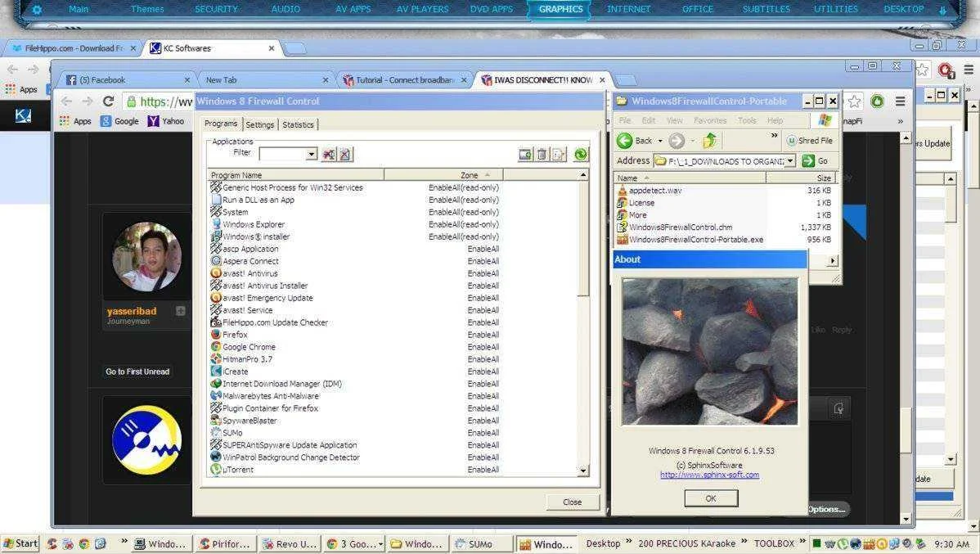Expand the taskbar quick launch overflow chevron

tap(124, 541)
